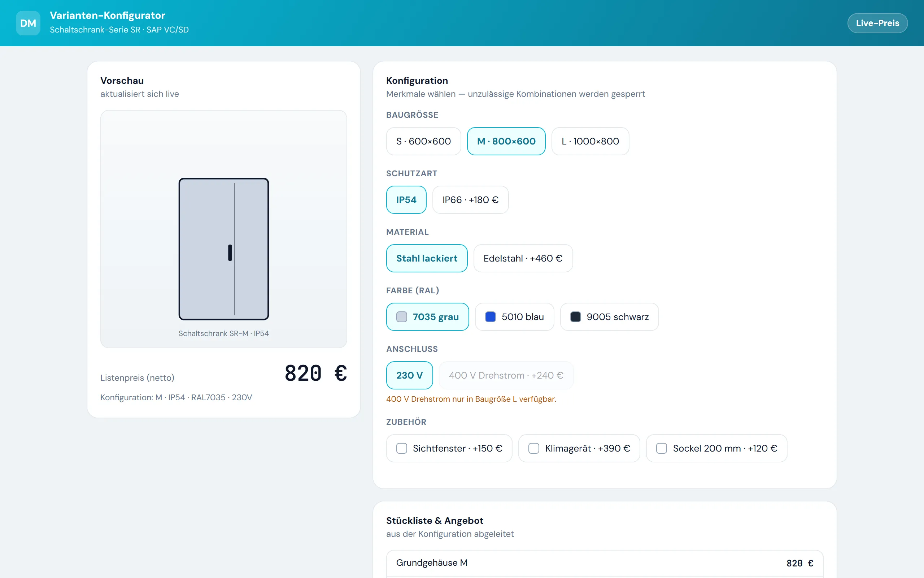Select Edelstahl · +460 € material

[523, 258]
